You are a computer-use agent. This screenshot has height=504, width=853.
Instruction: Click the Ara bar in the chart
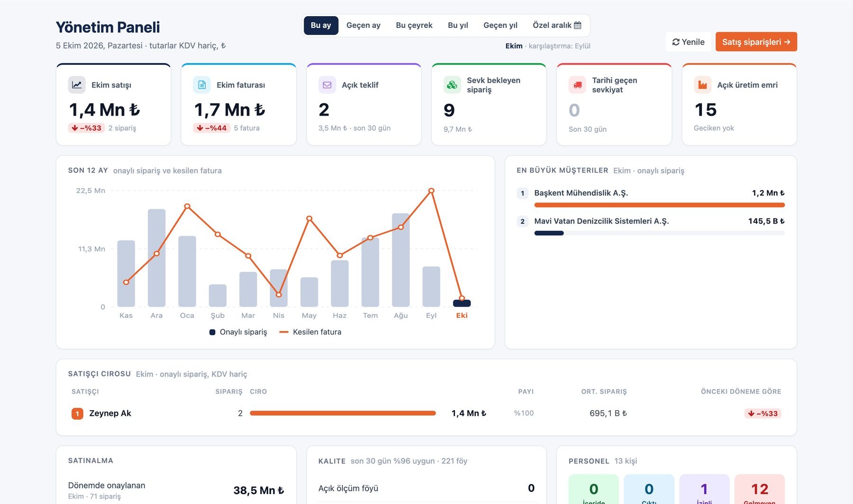point(157,258)
